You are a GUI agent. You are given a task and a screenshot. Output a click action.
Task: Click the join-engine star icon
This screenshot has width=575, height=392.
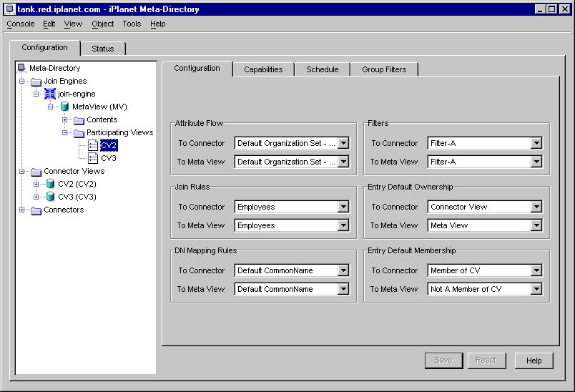(50, 94)
